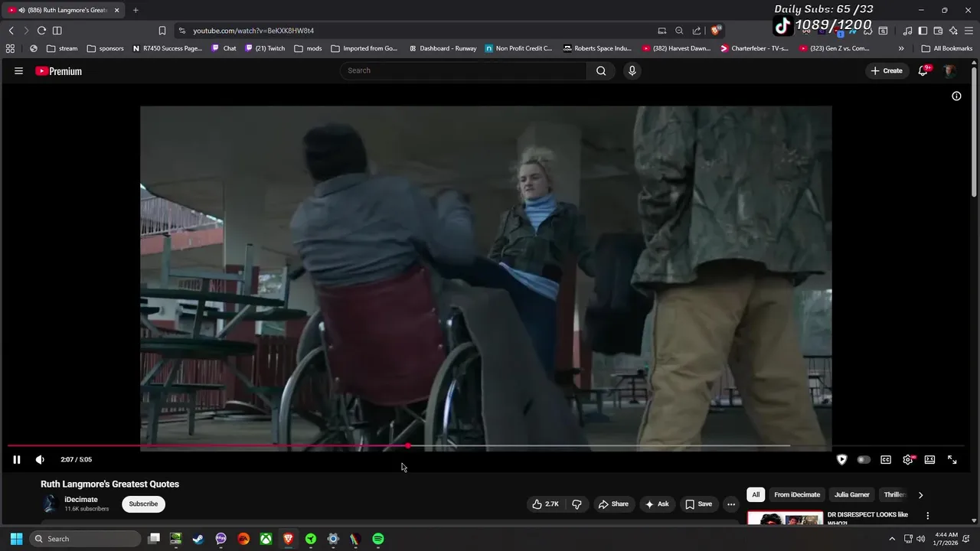Image resolution: width=980 pixels, height=551 pixels.
Task: Click the YouTube search magnifier button
Action: pyautogui.click(x=601, y=70)
